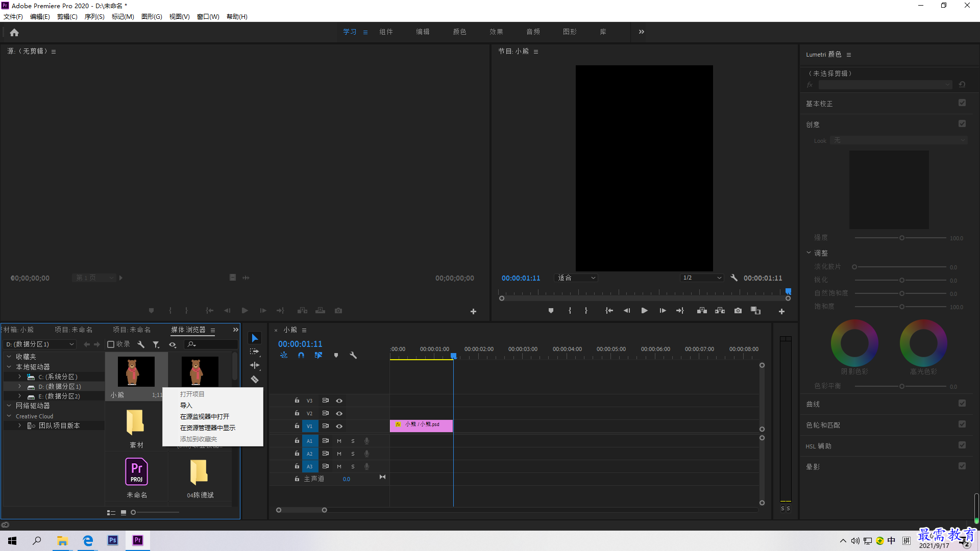Expand the C: (系统分区) drive
The image size is (980, 551).
19,377
